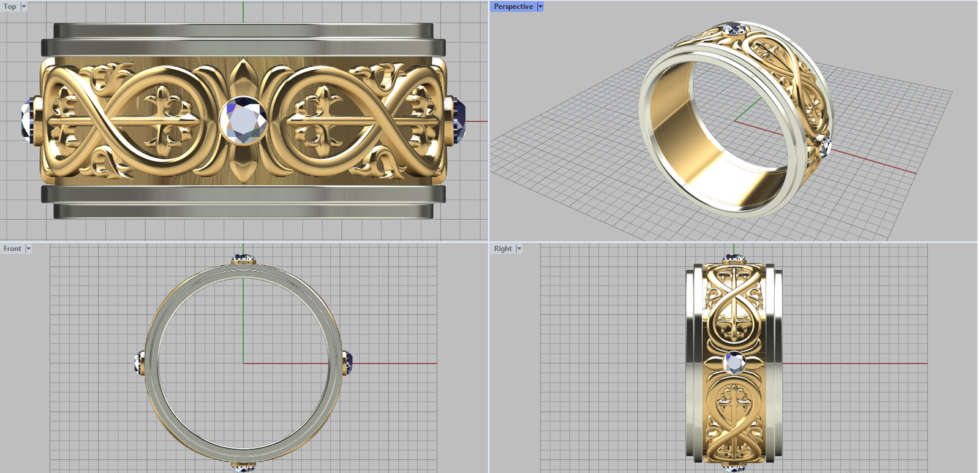Select the center diamond in Top viewport
Screen dimensions: 980x473
click(x=244, y=120)
